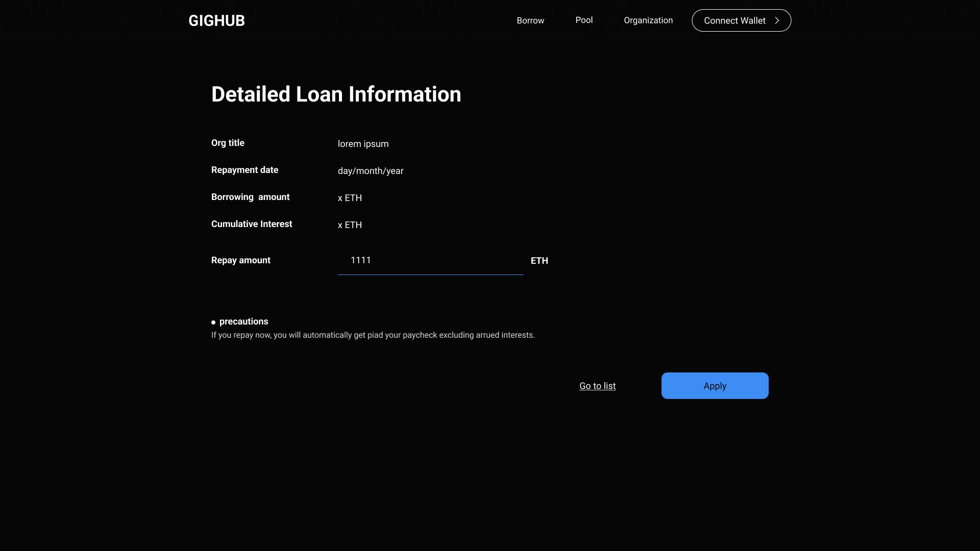This screenshot has height=551, width=980.
Task: Click the repay precaution notice sentence
Action: tap(373, 335)
